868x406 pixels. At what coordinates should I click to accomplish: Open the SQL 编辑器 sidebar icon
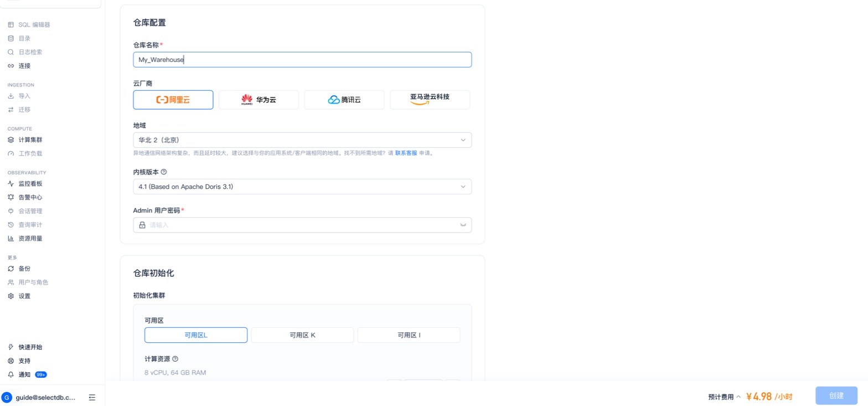[x=11, y=25]
